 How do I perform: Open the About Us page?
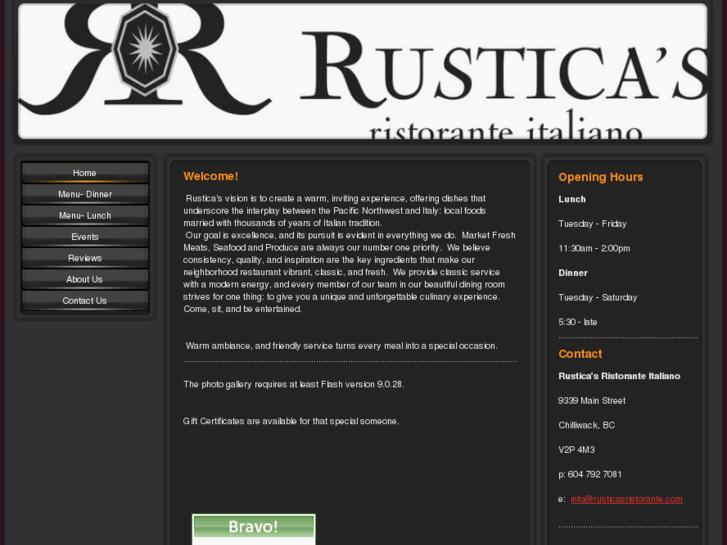85,279
